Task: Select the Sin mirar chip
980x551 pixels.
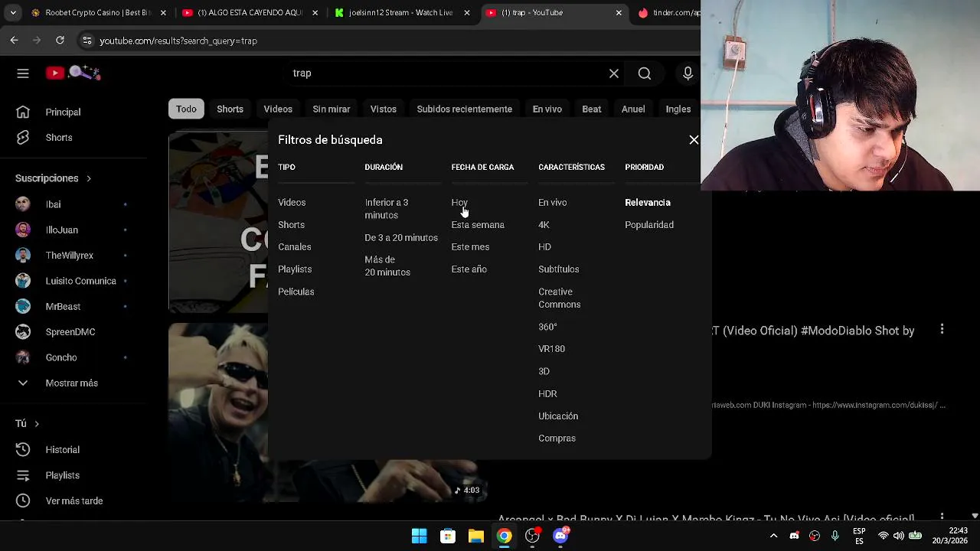Action: (x=332, y=109)
